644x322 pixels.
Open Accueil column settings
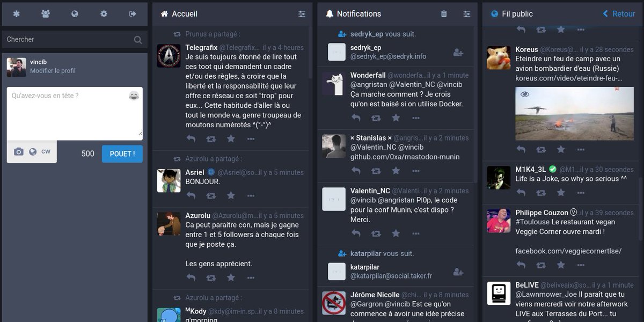302,14
